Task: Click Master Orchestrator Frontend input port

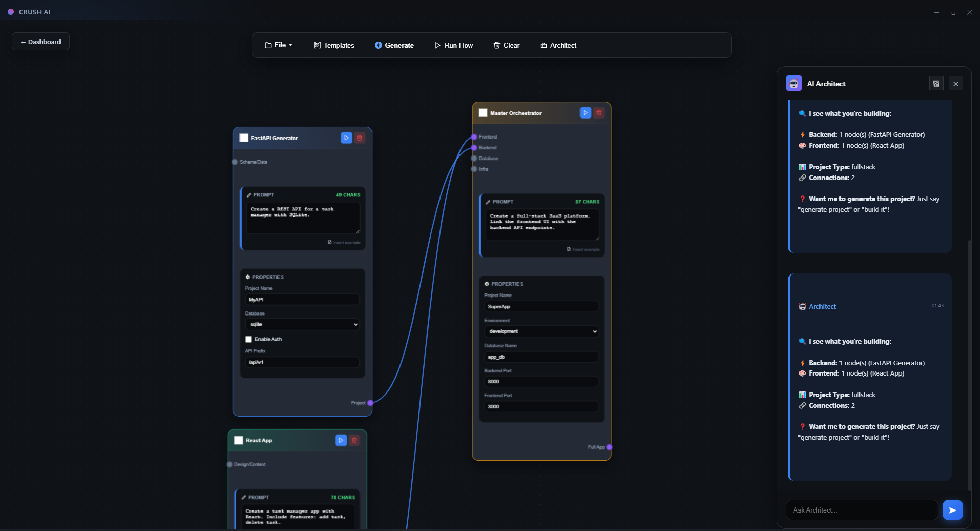Action: [474, 137]
